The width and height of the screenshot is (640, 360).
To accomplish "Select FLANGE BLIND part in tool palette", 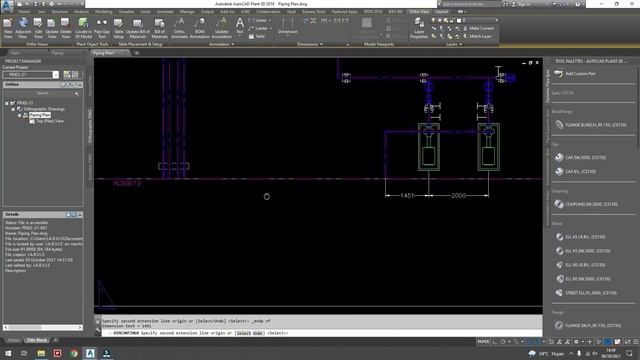I will [591, 125].
